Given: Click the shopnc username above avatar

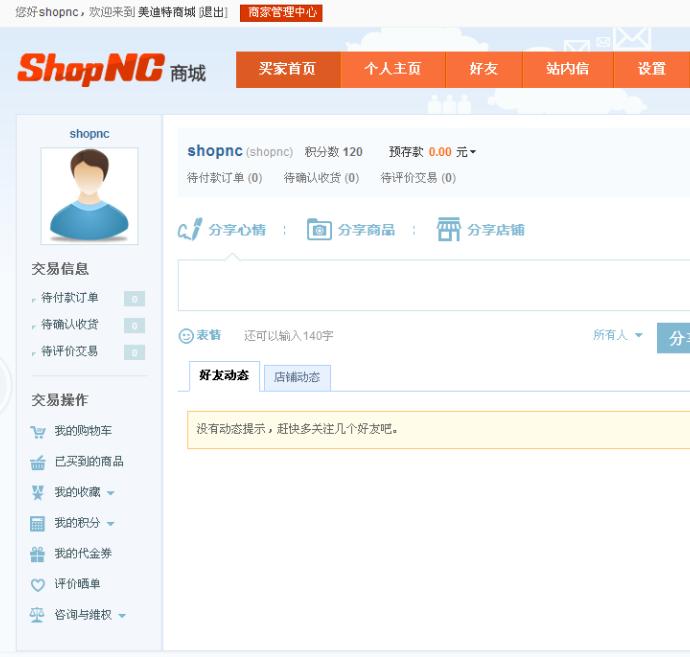Looking at the screenshot, I should click(89, 134).
